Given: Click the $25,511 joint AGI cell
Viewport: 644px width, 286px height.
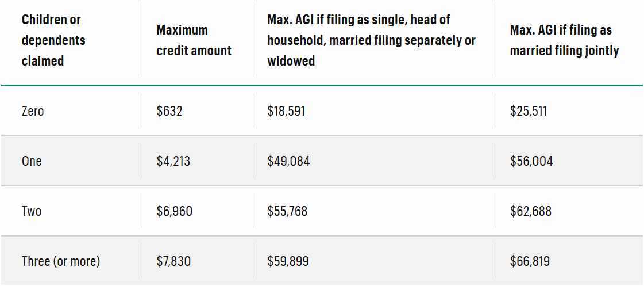Looking at the screenshot, I should [x=529, y=110].
